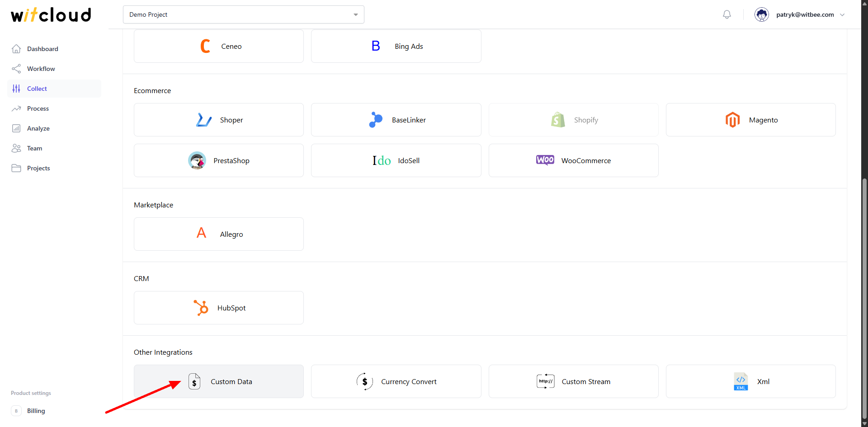
Task: Click the PrestaShop penguin logo
Action: pyautogui.click(x=197, y=160)
